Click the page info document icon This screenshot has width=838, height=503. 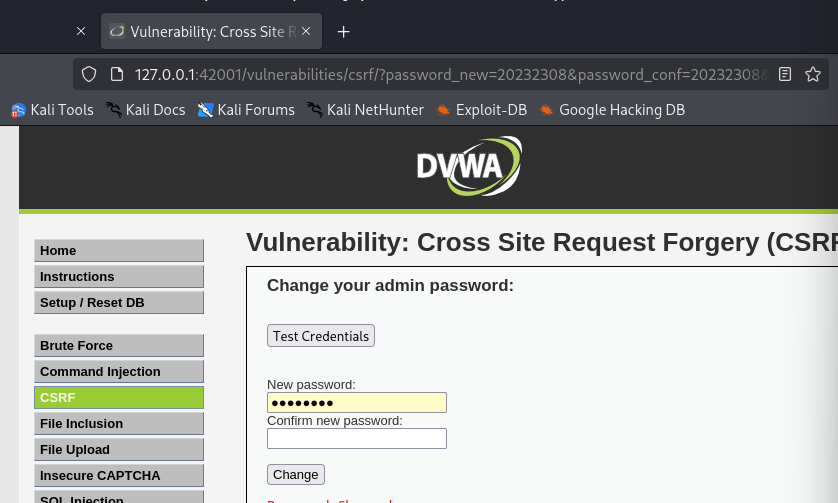coord(117,74)
